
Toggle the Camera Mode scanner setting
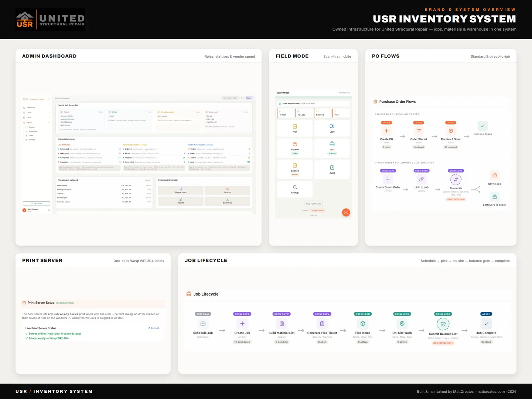click(x=318, y=211)
